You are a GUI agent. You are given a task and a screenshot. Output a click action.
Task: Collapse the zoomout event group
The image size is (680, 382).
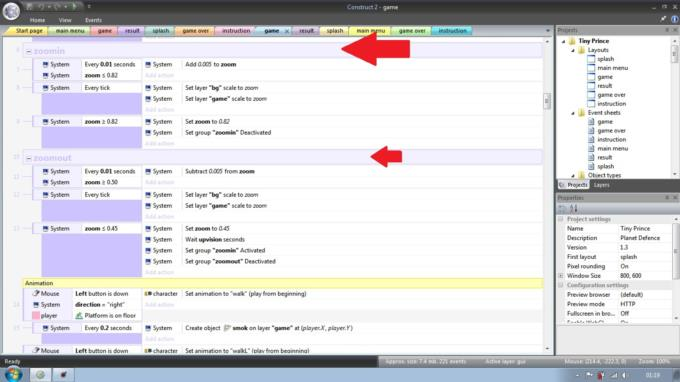click(29, 158)
